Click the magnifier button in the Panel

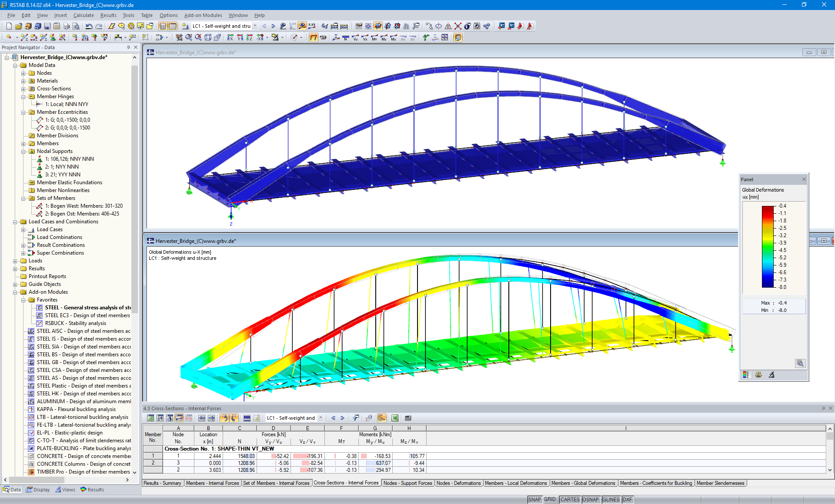tap(800, 364)
